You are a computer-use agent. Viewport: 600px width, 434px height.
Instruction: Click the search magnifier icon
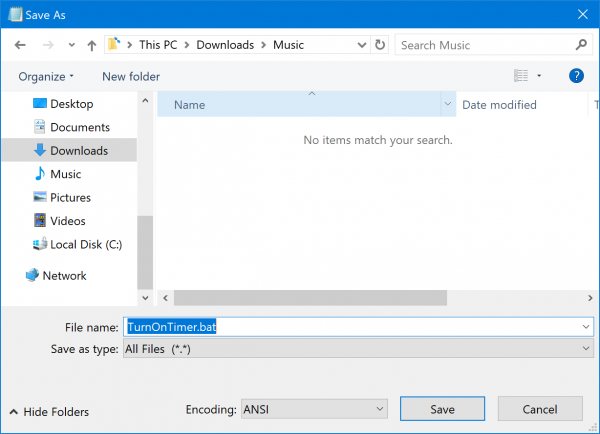(x=581, y=45)
